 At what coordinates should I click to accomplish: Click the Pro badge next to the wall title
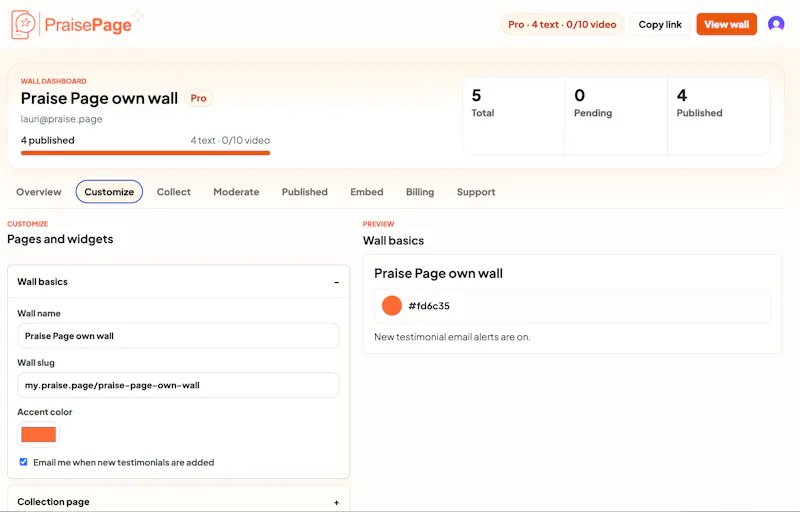(x=198, y=98)
